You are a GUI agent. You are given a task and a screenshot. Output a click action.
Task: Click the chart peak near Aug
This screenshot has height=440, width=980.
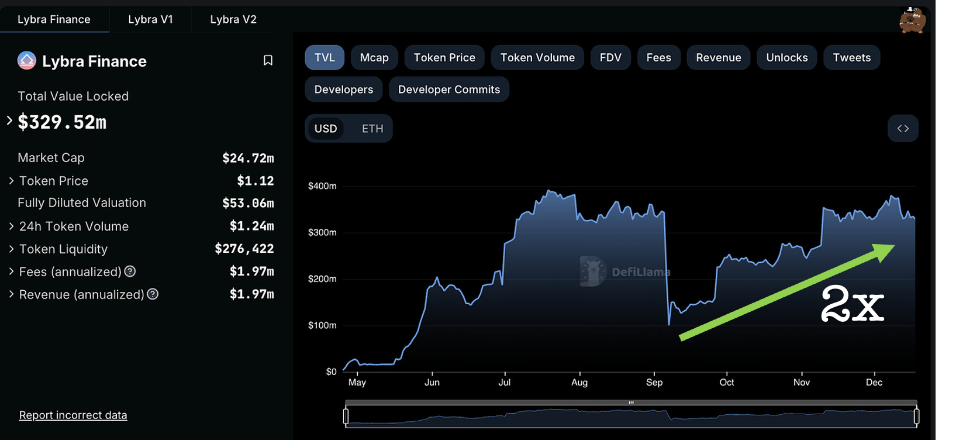548,190
